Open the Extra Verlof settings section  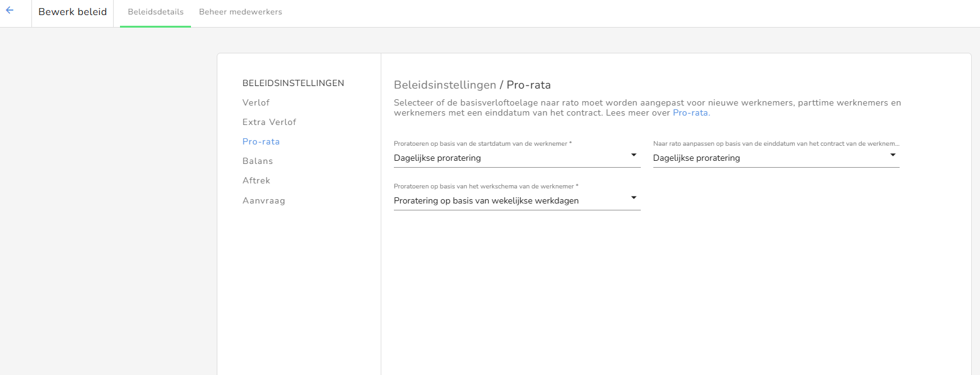(x=269, y=122)
